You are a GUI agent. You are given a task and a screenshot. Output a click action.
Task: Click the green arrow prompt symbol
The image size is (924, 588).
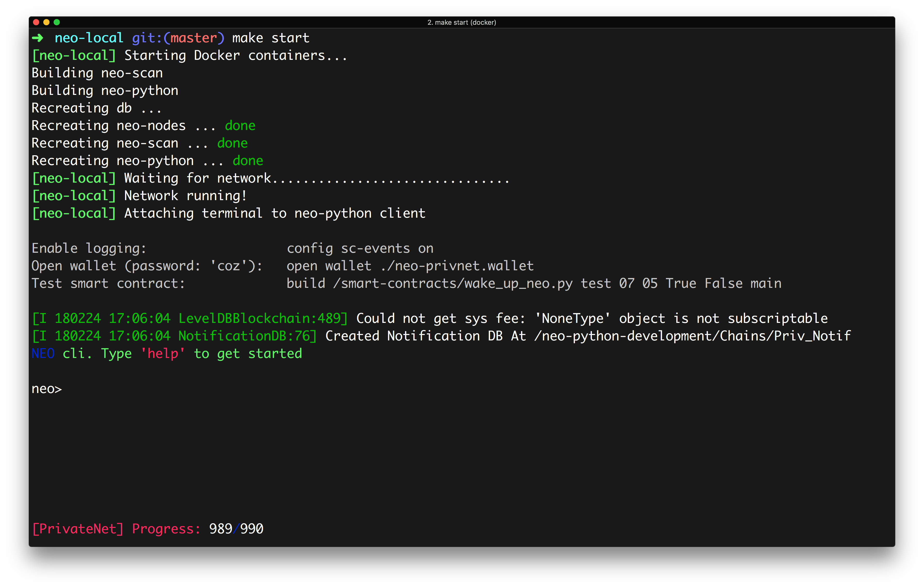click(38, 38)
